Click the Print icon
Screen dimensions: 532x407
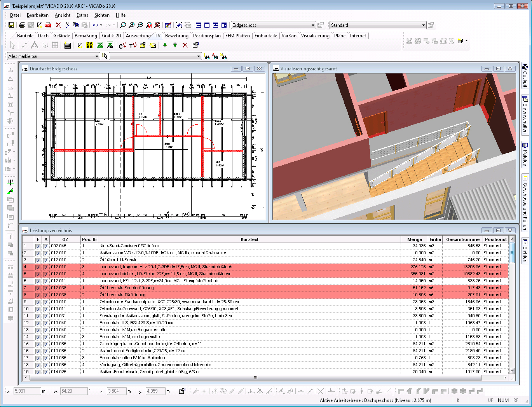(x=22, y=25)
